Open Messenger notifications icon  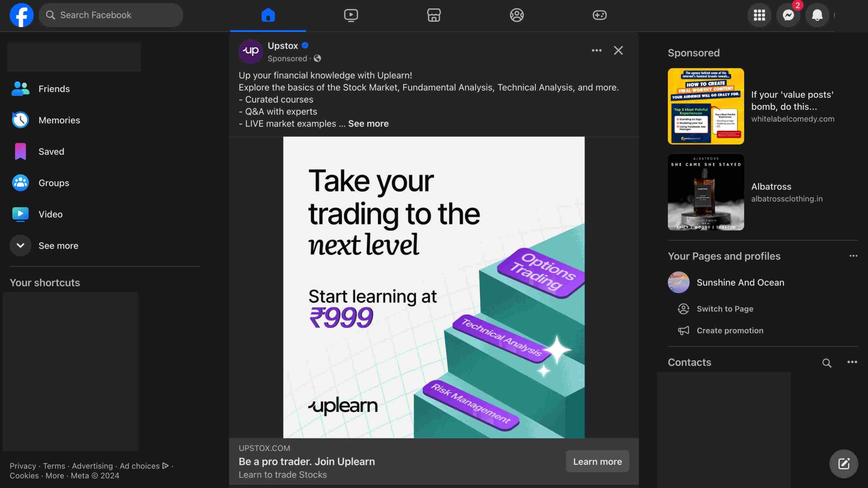click(x=788, y=15)
